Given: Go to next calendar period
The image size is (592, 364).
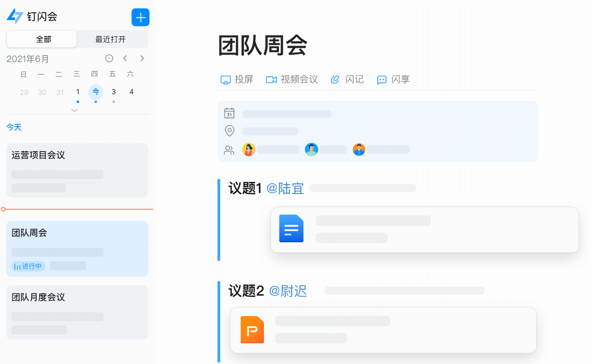Looking at the screenshot, I should (x=142, y=59).
